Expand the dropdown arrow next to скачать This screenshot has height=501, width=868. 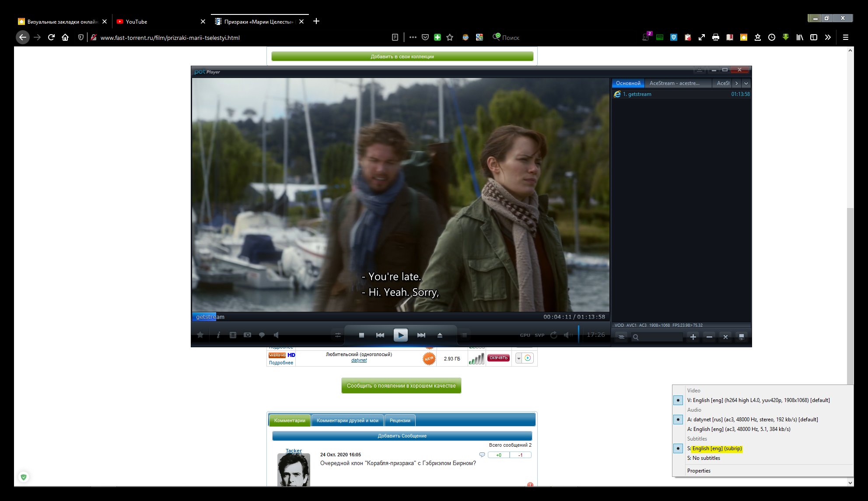(518, 358)
